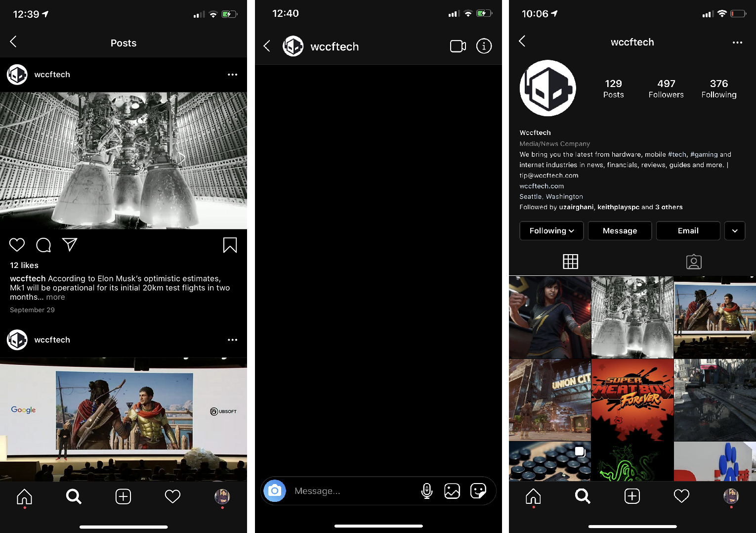Open Super Meat Boy Forever thumbnail

click(x=632, y=400)
